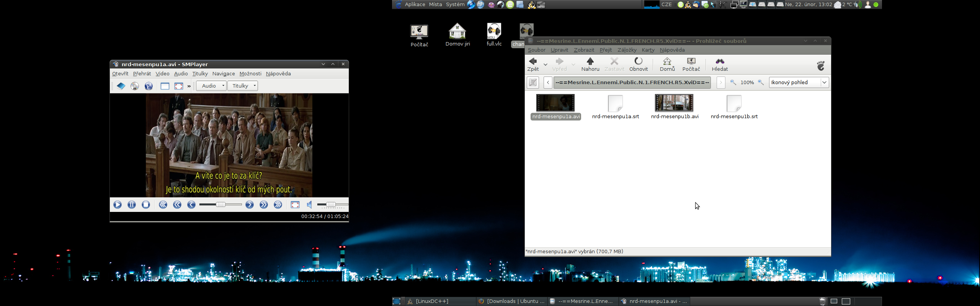The image size is (980, 306).
Task: Forward with the double-arrow forward button
Action: [x=264, y=205]
